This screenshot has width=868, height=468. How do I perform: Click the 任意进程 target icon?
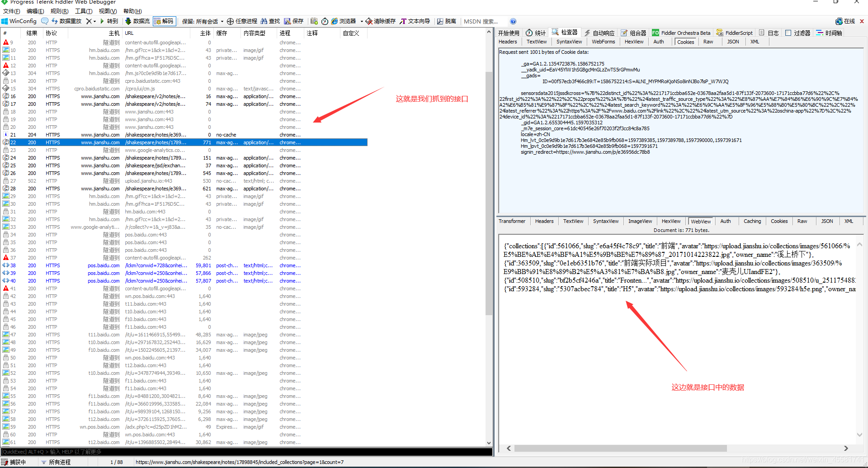(x=230, y=21)
